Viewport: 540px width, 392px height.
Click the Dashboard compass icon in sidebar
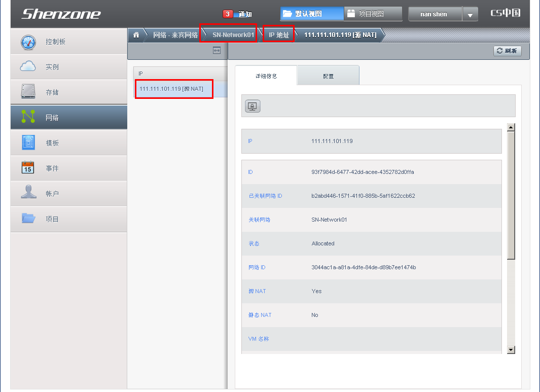pos(28,42)
